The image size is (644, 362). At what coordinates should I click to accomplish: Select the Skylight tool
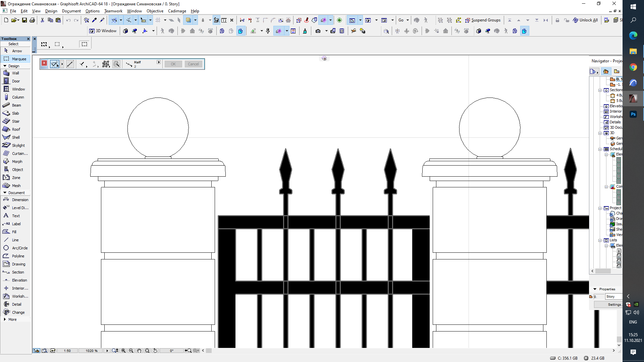15,145
